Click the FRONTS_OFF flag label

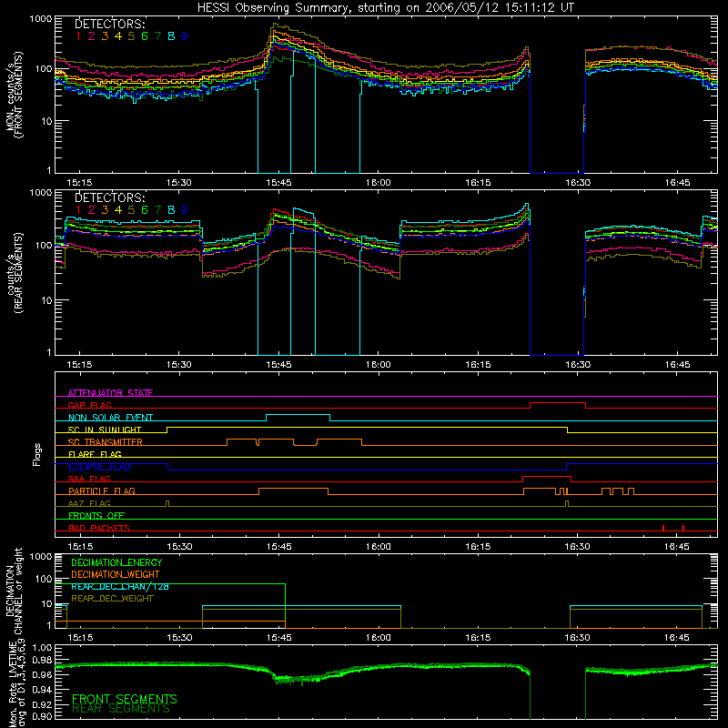(x=96, y=515)
